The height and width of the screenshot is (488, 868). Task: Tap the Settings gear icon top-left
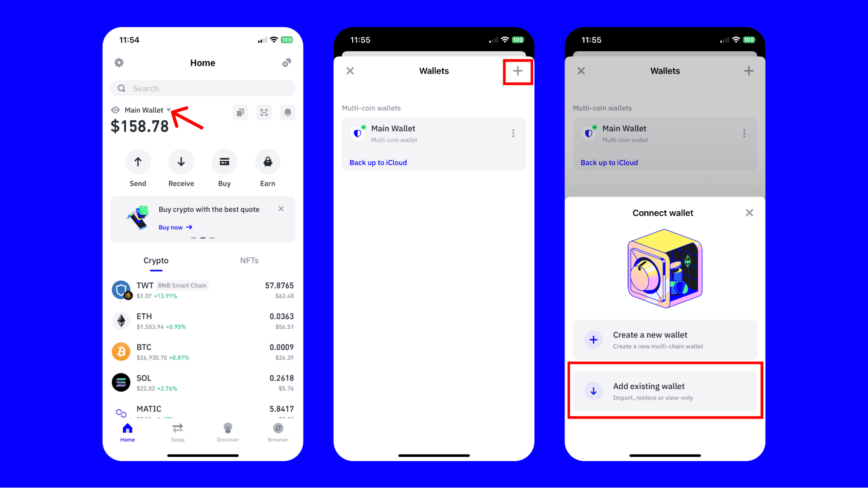119,62
